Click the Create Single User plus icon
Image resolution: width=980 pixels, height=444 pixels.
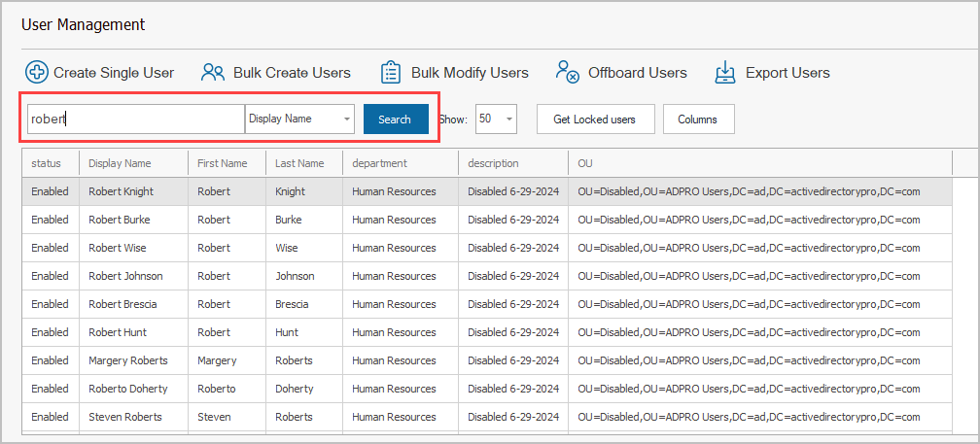point(37,72)
